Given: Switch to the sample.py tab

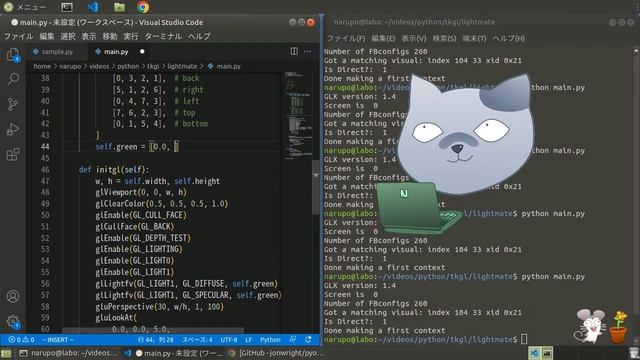Looking at the screenshot, I should pos(57,51).
